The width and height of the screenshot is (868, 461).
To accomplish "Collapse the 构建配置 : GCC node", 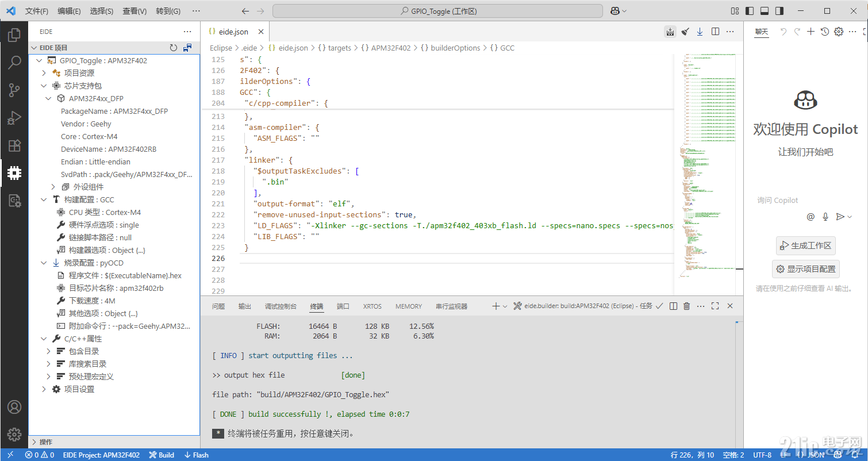I will (44, 199).
